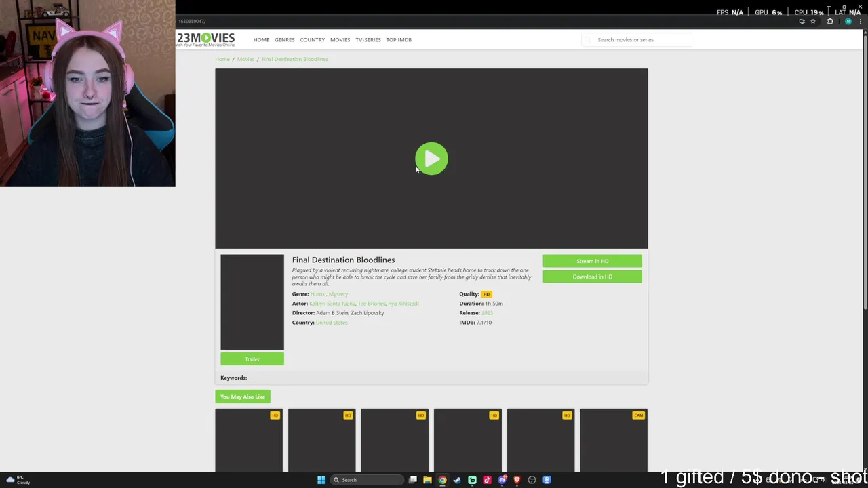Open the COUNTRY menu
Screen dimensions: 868x488
point(312,39)
